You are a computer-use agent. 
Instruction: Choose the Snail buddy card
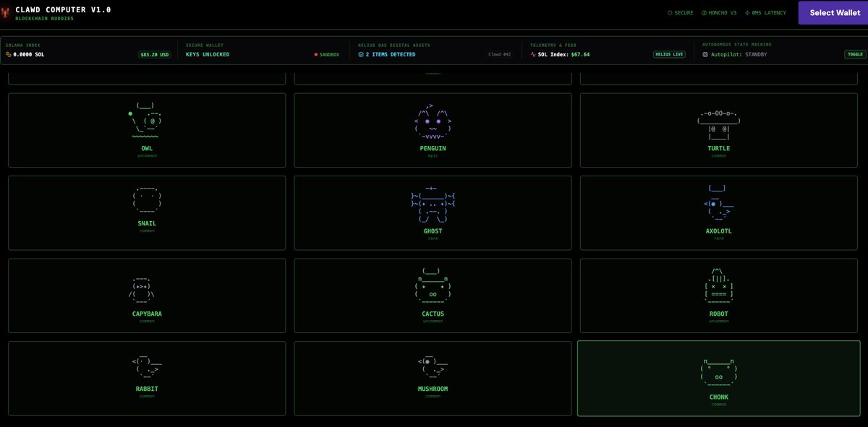(148, 212)
